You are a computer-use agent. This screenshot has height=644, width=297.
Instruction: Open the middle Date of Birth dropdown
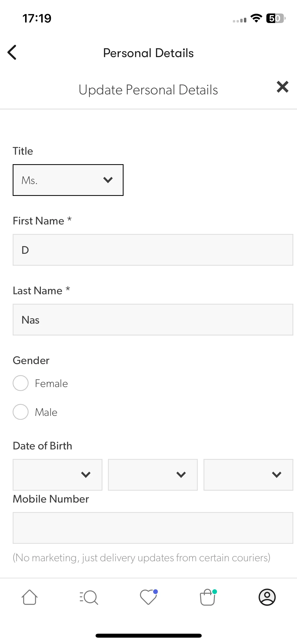153,475
